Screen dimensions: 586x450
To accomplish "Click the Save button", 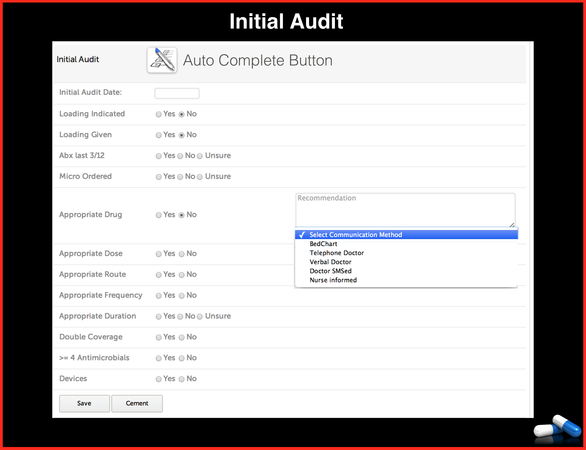I will coord(84,404).
